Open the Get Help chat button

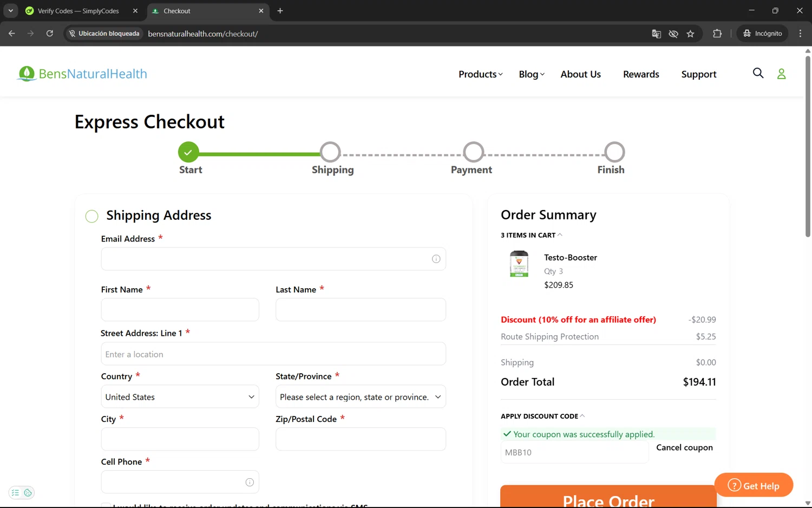754,485
